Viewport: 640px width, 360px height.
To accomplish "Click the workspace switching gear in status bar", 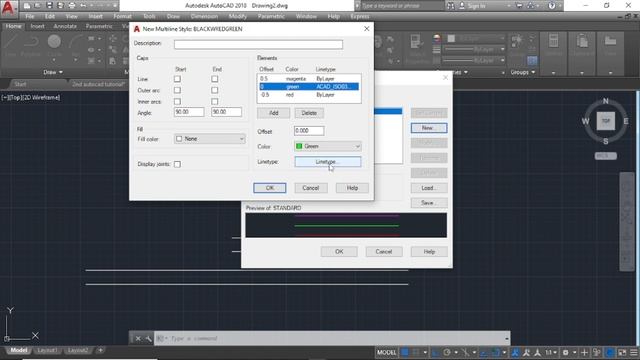I will (566, 352).
